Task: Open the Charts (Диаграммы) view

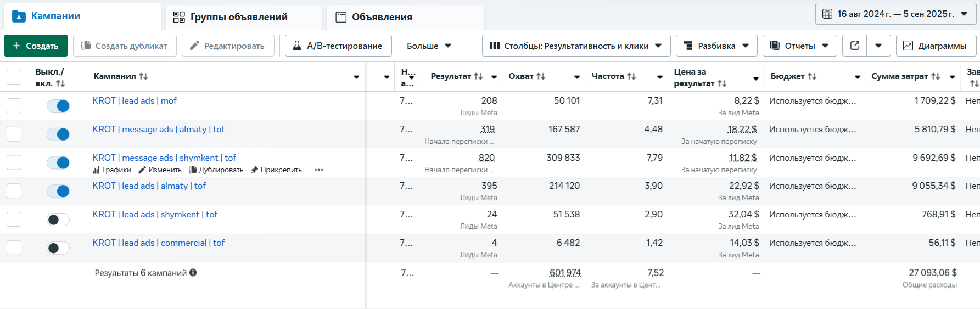Action: tap(936, 46)
